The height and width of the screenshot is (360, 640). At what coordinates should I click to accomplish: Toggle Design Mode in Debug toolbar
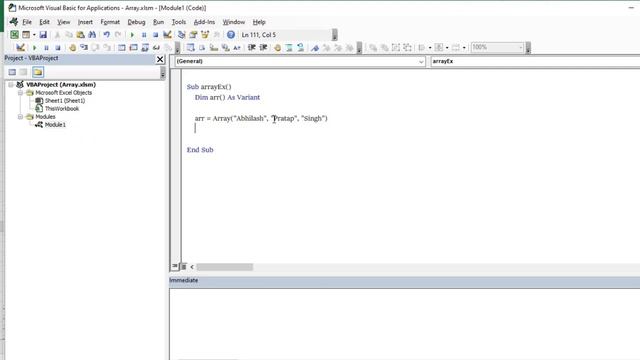click(x=20, y=48)
